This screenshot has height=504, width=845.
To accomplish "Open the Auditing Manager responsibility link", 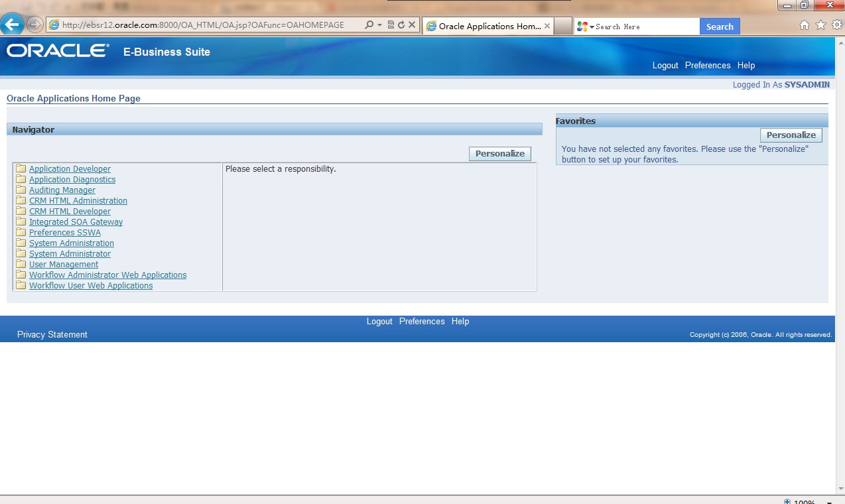I will click(x=62, y=190).
